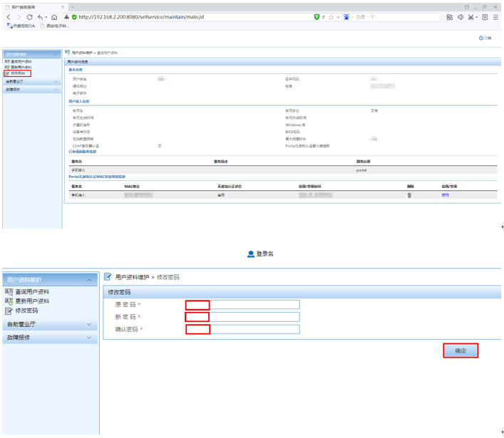Expand 自助营业厅 section in enlarged sidebar

49,325
